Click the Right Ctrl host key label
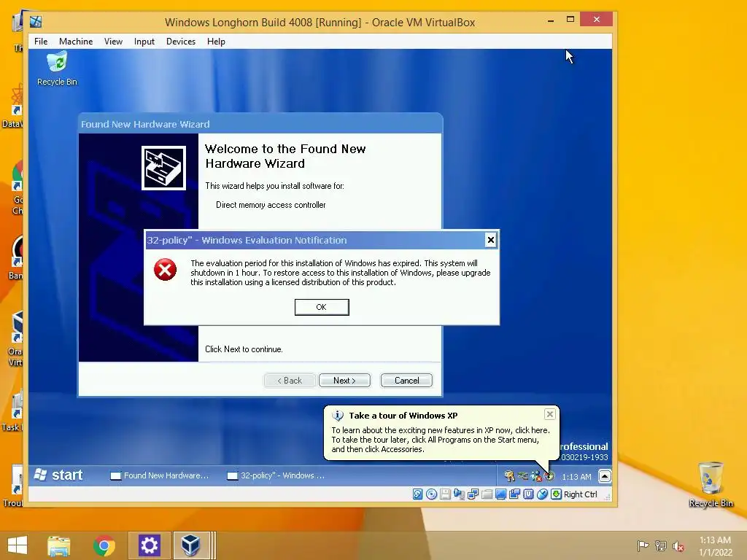747x560 pixels. tap(580, 494)
